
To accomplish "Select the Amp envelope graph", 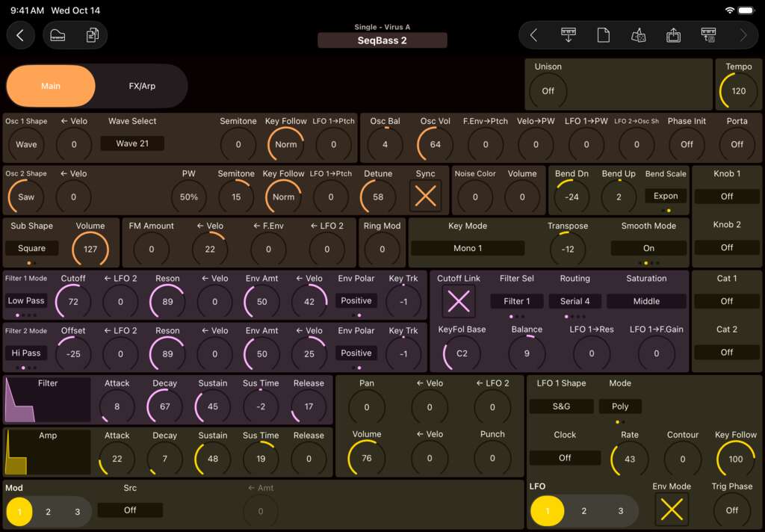I will coord(48,452).
